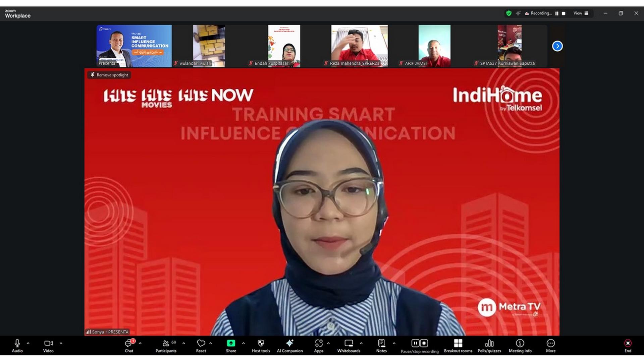
Task: Expand the video options arrow
Action: (61, 343)
